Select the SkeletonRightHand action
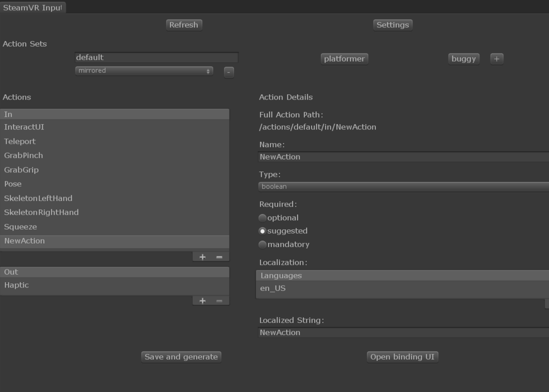The height and width of the screenshot is (392, 549). pos(115,212)
